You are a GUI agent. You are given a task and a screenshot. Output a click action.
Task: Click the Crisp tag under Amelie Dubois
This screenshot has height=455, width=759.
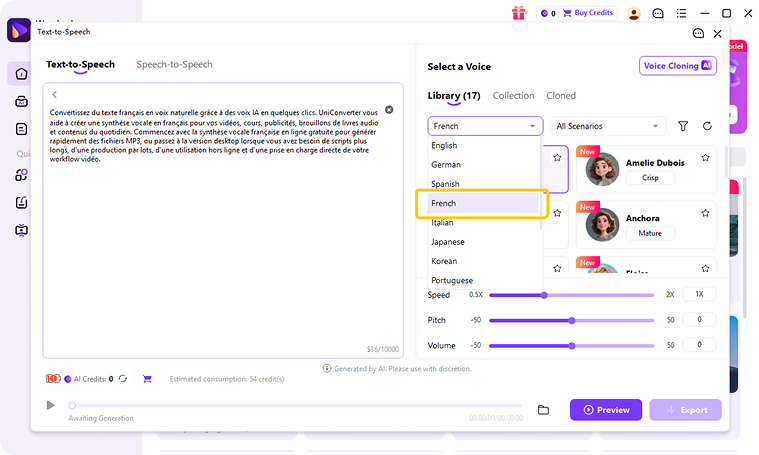[x=650, y=178]
